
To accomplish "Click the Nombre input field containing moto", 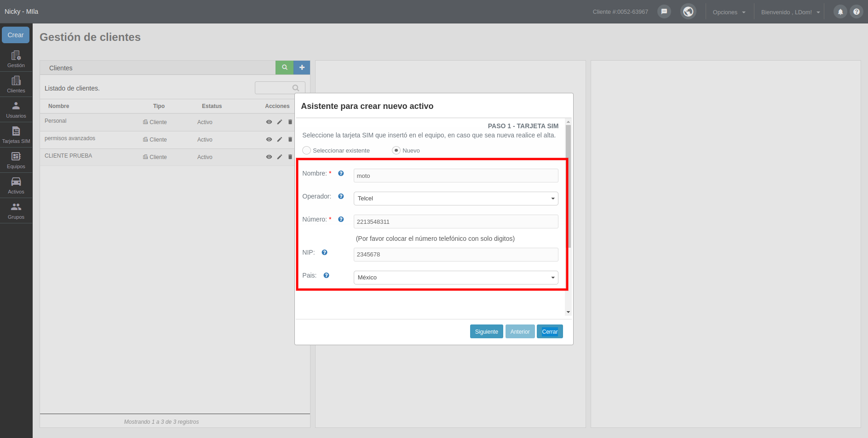I will coord(456,176).
